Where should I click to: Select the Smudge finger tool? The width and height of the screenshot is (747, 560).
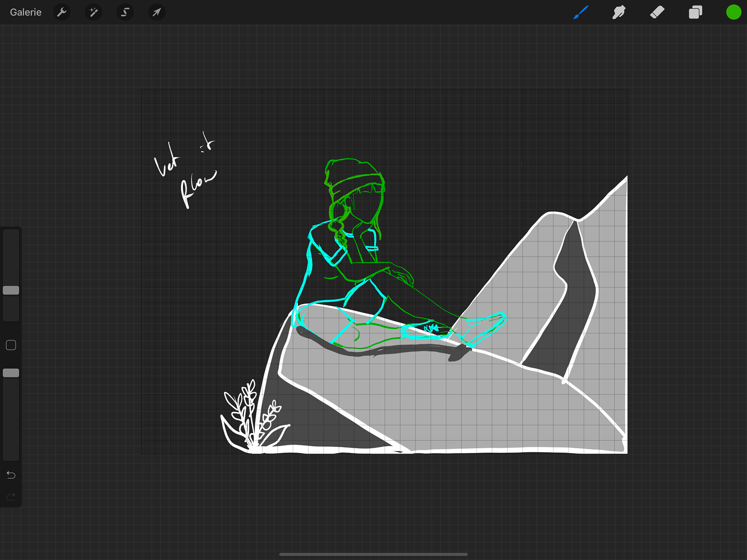(619, 12)
